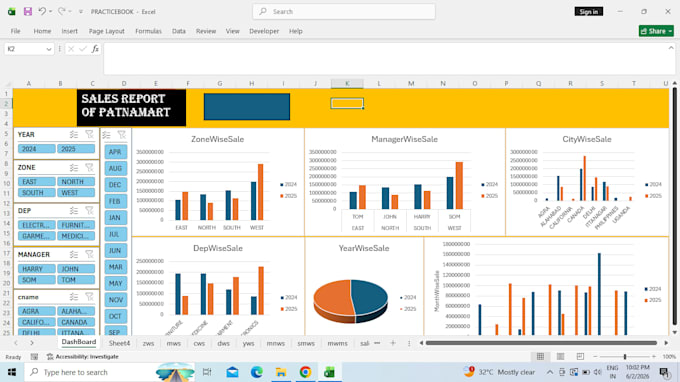The image size is (680, 382).
Task: Select HARRY in the MANAGER slicer
Action: 36,269
